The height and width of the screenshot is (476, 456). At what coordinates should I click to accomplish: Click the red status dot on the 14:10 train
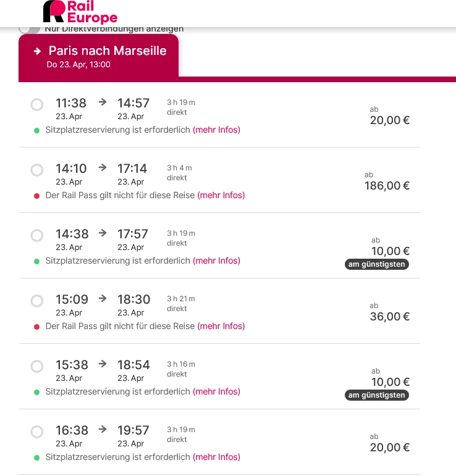36,196
